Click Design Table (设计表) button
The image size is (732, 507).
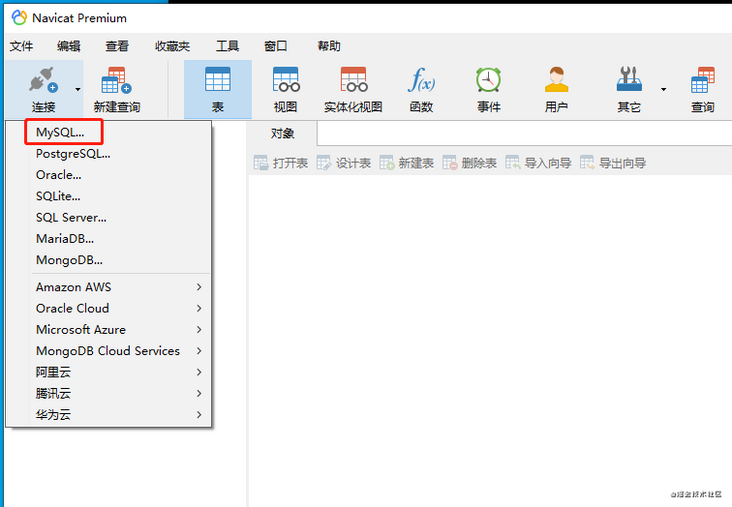[x=344, y=163]
